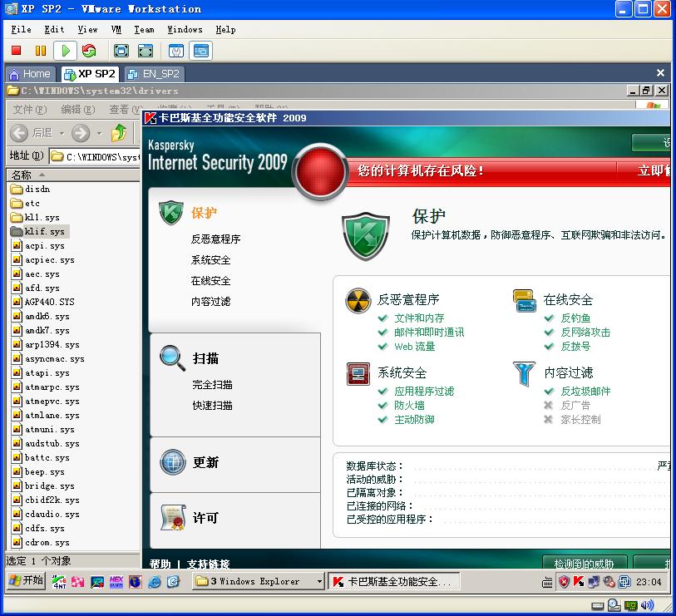Open the 扫描 section via its magnifier icon
676x616 pixels.
172,357
